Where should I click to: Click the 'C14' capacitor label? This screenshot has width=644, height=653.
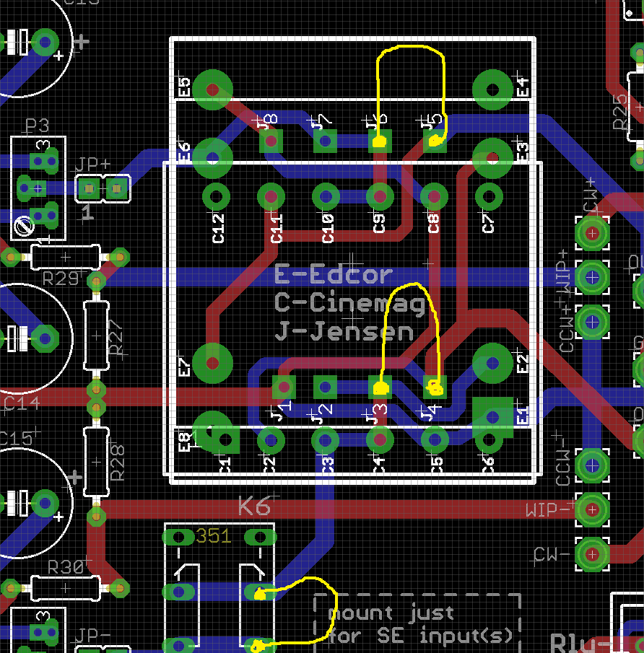(x=22, y=403)
